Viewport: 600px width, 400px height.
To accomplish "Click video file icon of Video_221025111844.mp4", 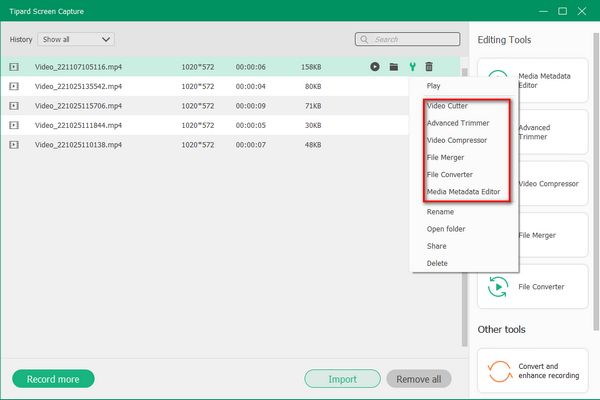I will point(14,125).
